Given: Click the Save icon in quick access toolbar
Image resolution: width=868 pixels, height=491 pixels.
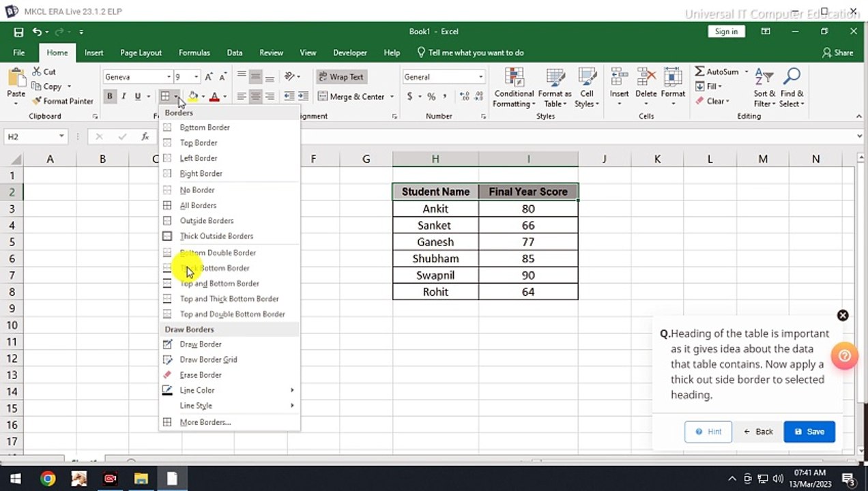Looking at the screenshot, I should [18, 31].
